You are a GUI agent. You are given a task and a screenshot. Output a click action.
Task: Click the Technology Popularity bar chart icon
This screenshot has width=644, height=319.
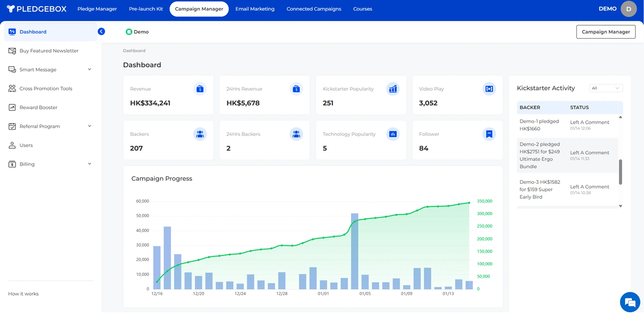pos(392,134)
